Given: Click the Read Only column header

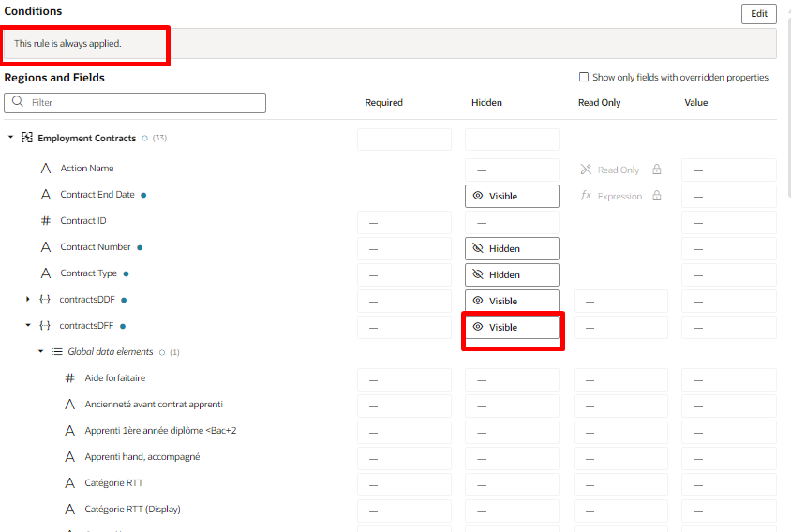Looking at the screenshot, I should [599, 103].
